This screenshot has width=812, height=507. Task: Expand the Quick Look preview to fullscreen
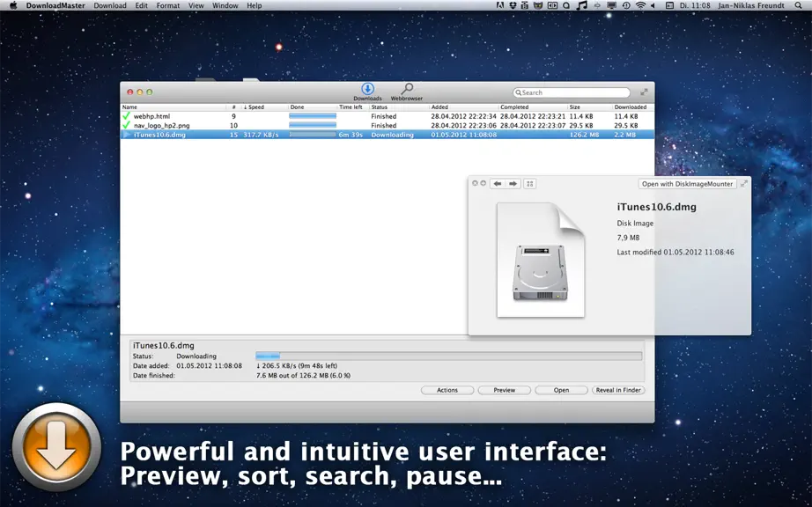click(744, 184)
